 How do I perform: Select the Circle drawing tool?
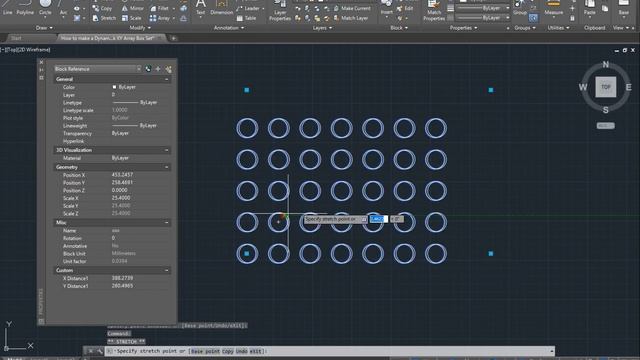coord(45,7)
